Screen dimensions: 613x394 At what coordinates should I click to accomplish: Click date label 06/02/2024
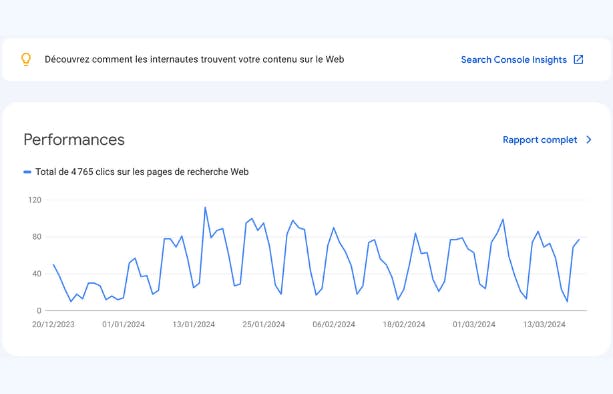pos(334,324)
